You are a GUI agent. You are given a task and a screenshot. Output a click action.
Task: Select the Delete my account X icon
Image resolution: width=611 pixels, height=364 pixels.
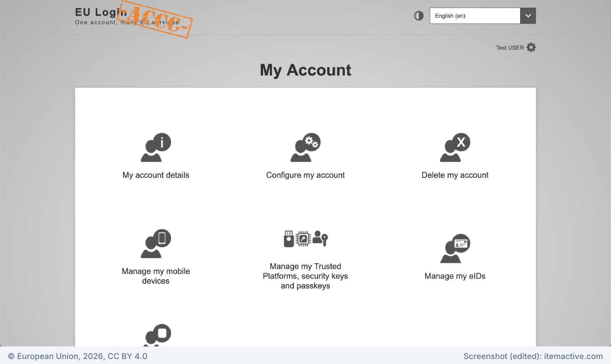[x=455, y=148]
